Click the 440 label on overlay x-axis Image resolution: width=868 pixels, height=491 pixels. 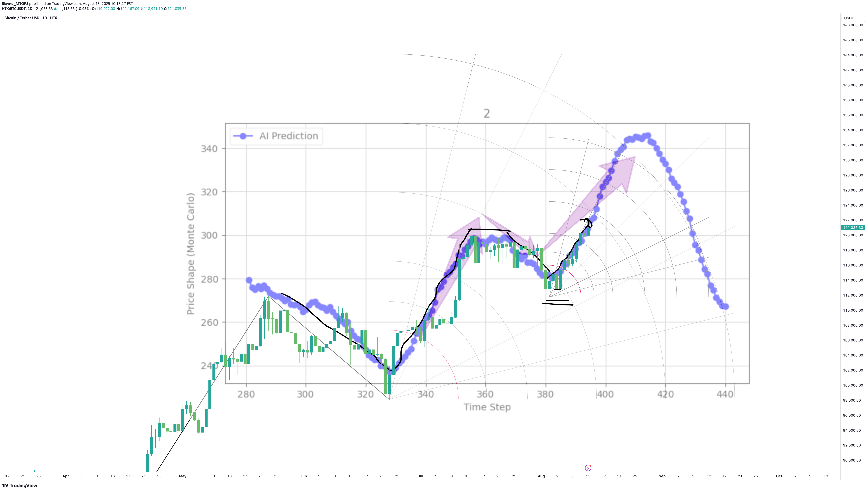point(725,394)
